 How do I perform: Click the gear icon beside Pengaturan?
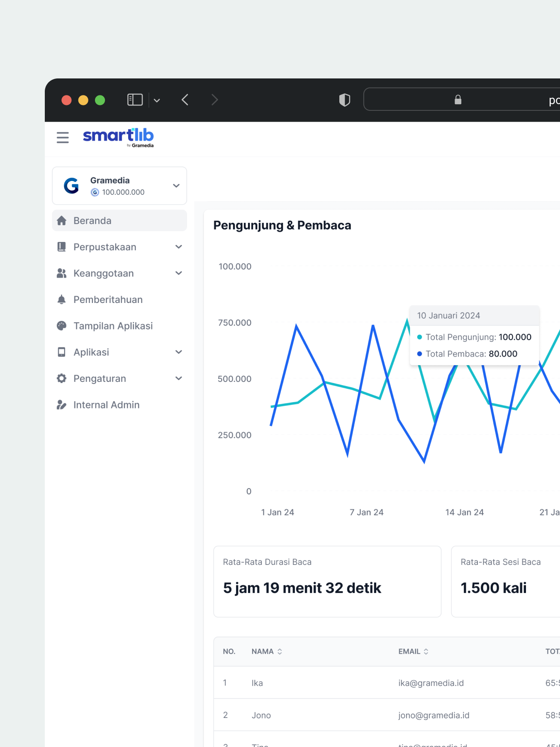[x=62, y=378]
